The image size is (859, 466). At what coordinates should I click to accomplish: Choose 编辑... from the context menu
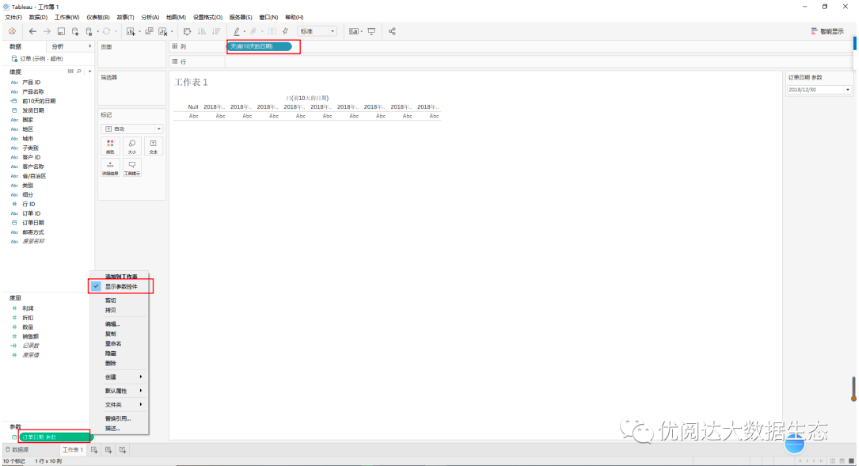(112, 324)
